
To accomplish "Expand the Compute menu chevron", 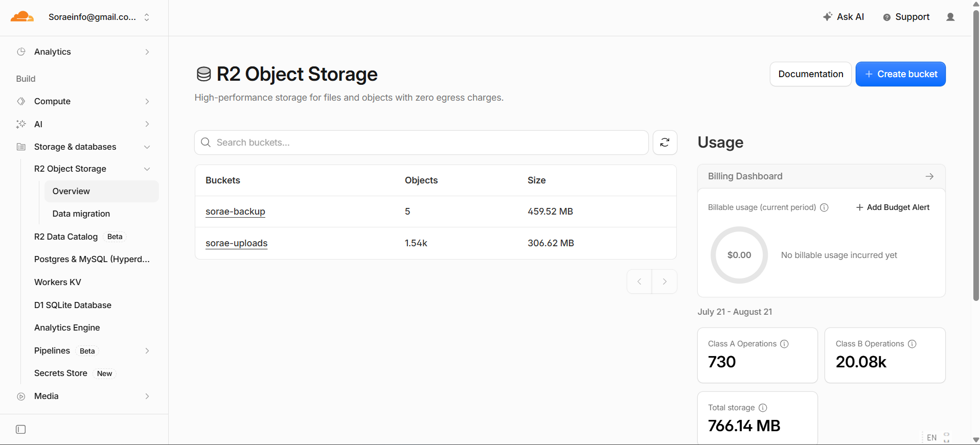I will pyautogui.click(x=147, y=101).
